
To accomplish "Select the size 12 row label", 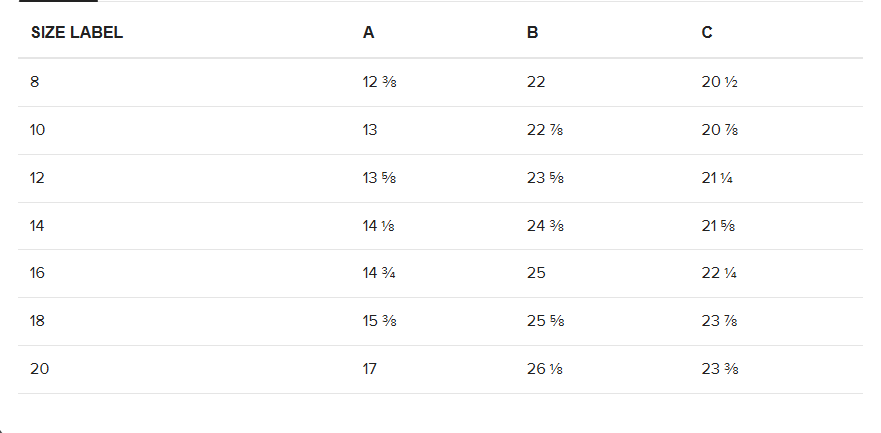I will coord(38,178).
